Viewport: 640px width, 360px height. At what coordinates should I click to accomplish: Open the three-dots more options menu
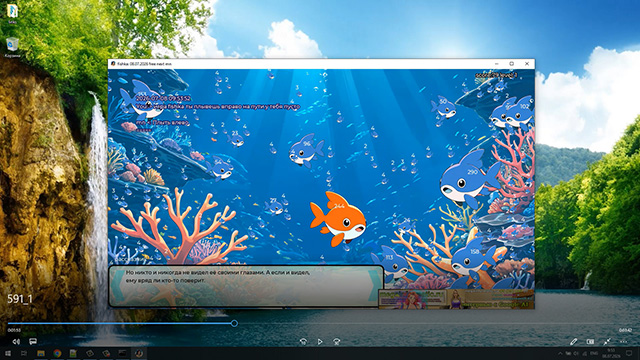[x=623, y=341]
